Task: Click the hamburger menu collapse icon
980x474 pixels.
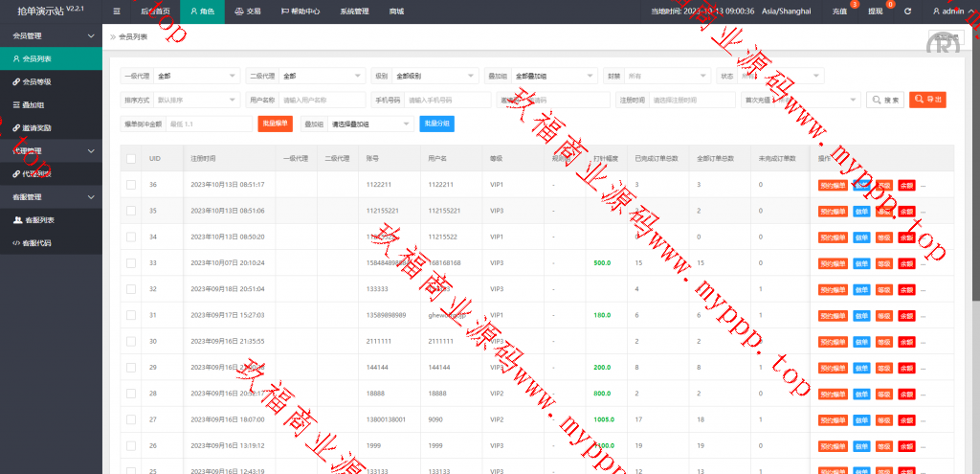Action: click(x=117, y=11)
